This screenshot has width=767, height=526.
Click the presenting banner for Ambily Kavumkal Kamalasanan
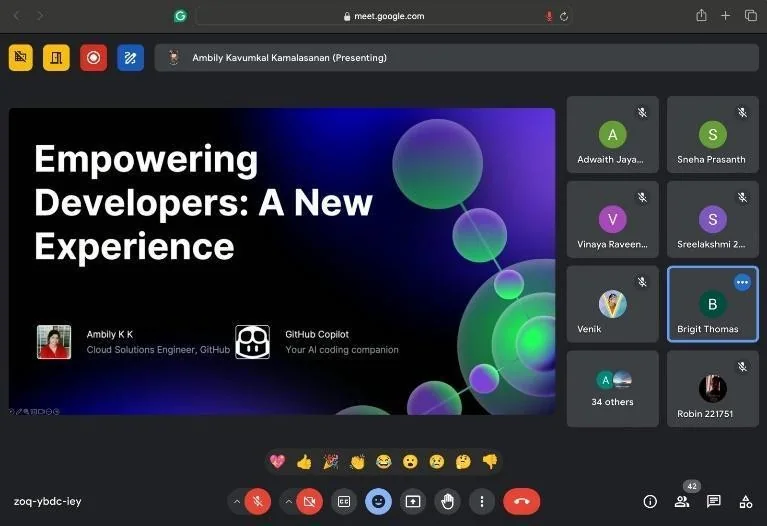457,58
